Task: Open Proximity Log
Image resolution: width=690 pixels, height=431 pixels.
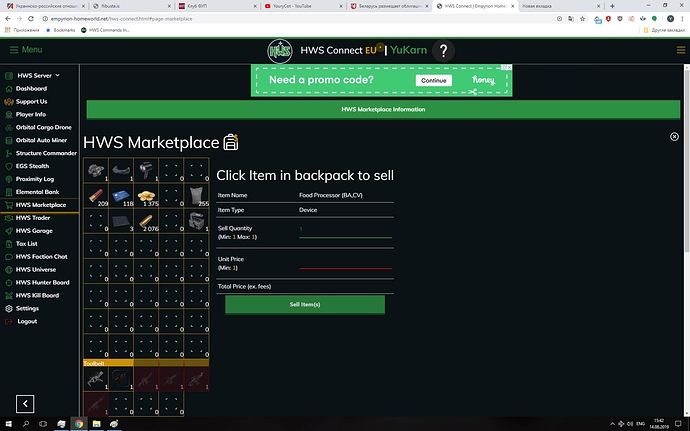Action: (35, 179)
